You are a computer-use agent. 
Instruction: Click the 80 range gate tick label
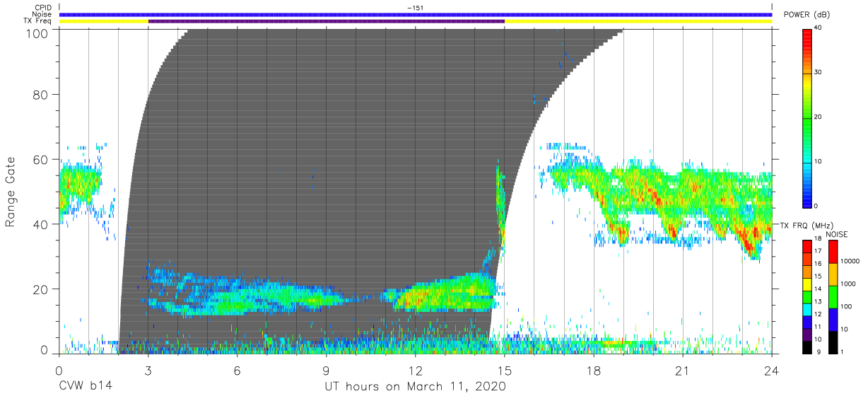[x=40, y=95]
